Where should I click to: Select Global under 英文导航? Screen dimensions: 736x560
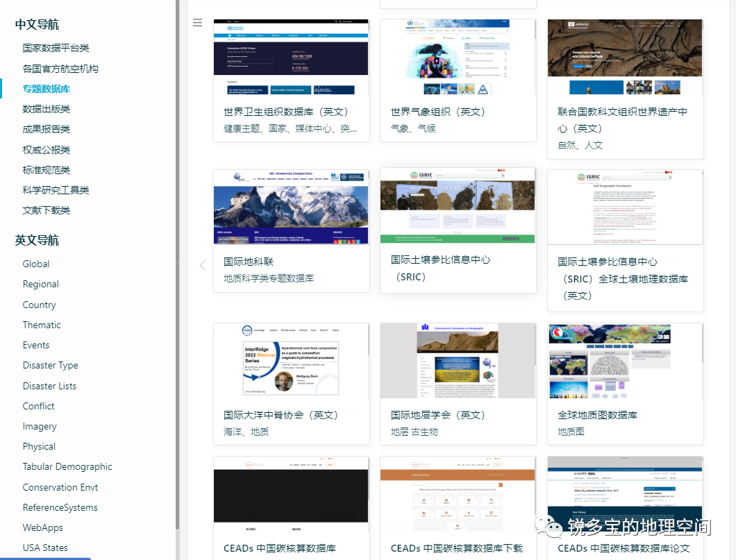(36, 264)
